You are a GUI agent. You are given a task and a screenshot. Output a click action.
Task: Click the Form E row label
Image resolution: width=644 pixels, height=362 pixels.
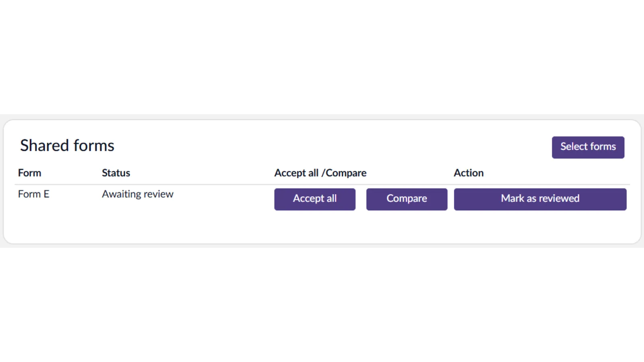[x=33, y=194]
